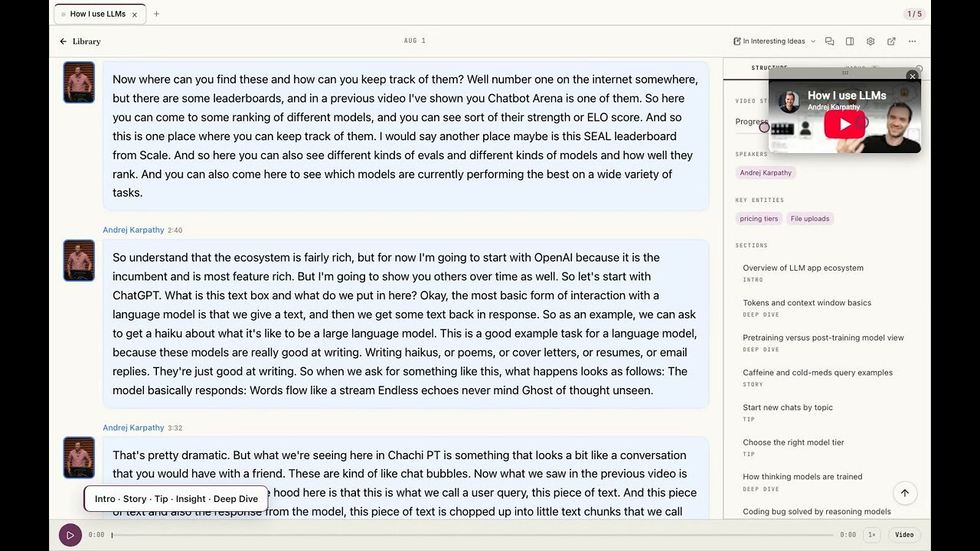980x551 pixels.
Task: Click the SECTIONS heading in sidebar
Action: (x=751, y=246)
